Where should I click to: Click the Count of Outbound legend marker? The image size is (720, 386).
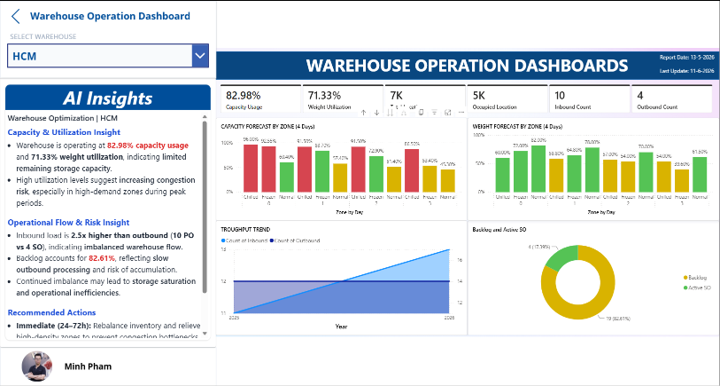272,241
